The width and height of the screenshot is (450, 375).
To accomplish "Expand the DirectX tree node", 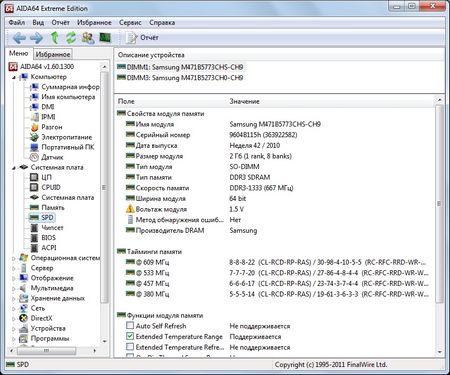I will pyautogui.click(x=14, y=319).
